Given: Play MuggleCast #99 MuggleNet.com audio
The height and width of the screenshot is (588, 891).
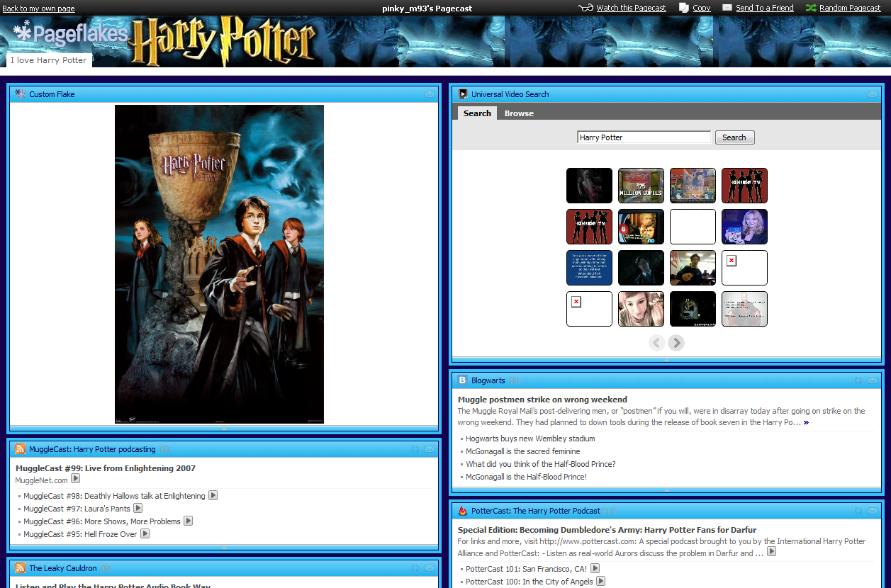Looking at the screenshot, I should 75,479.
